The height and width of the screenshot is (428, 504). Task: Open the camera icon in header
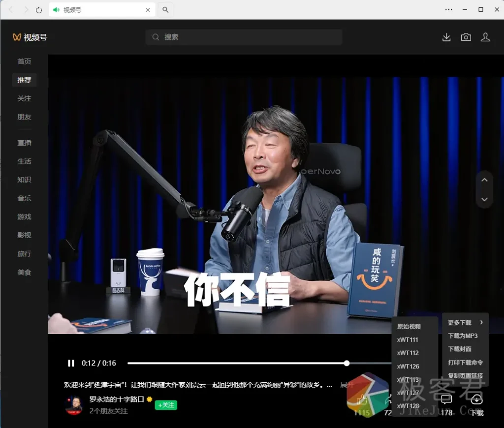click(x=466, y=37)
